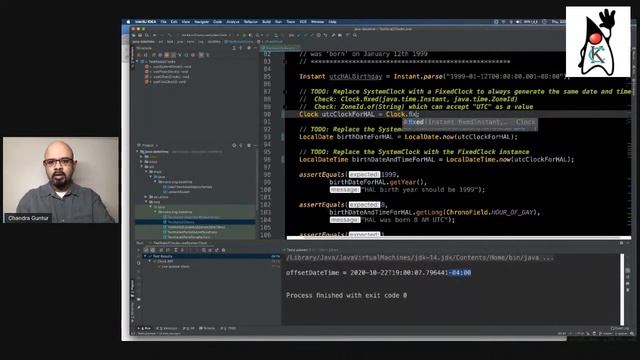This screenshot has width=640, height=360.
Task: Open the TODO tool window tab
Action: [229, 328]
